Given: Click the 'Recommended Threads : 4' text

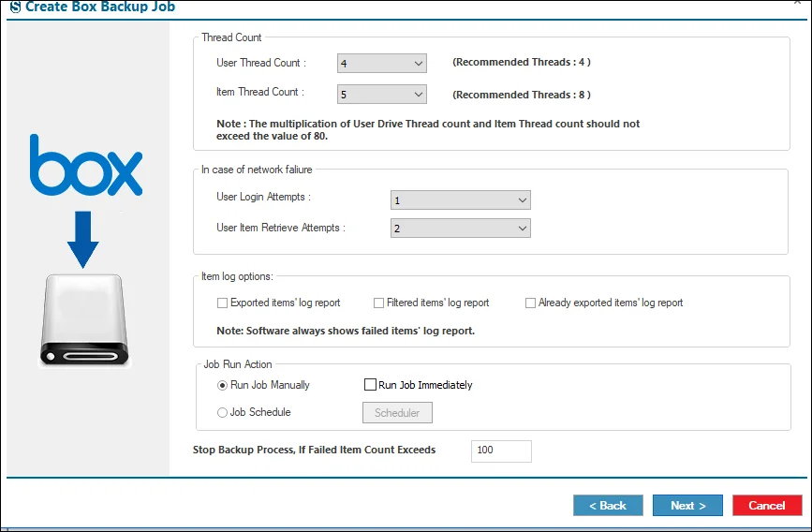Looking at the screenshot, I should click(522, 62).
